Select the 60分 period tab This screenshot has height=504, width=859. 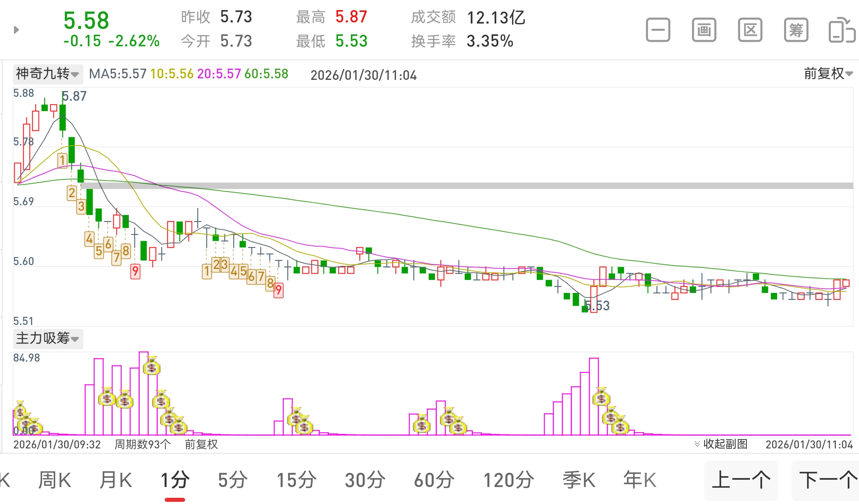[x=434, y=480]
